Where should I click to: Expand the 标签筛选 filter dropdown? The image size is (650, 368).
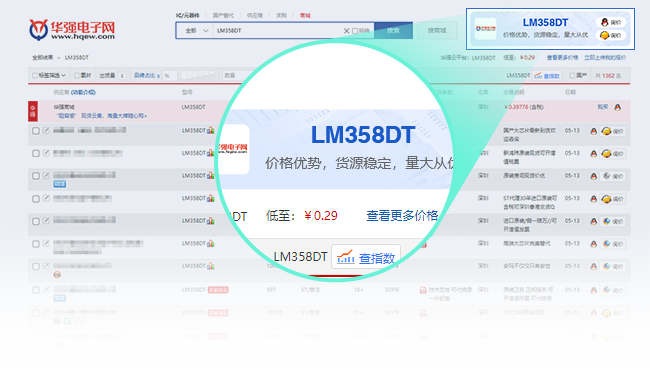[49, 75]
